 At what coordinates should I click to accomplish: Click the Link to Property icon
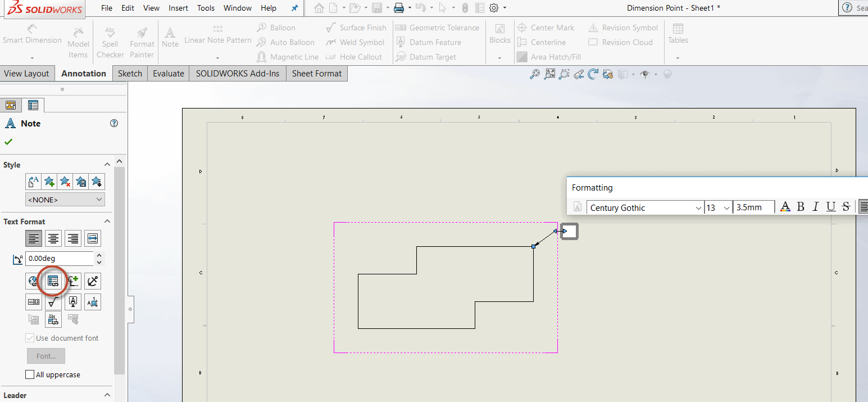click(x=53, y=281)
